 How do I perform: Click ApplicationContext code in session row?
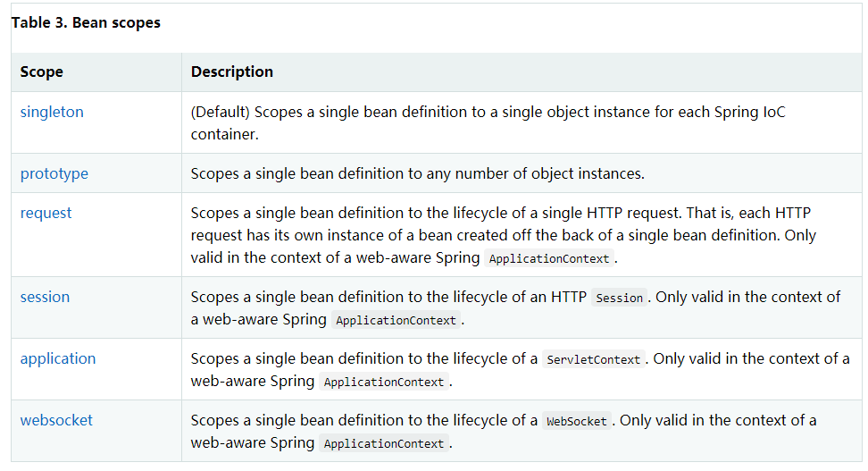coord(396,320)
